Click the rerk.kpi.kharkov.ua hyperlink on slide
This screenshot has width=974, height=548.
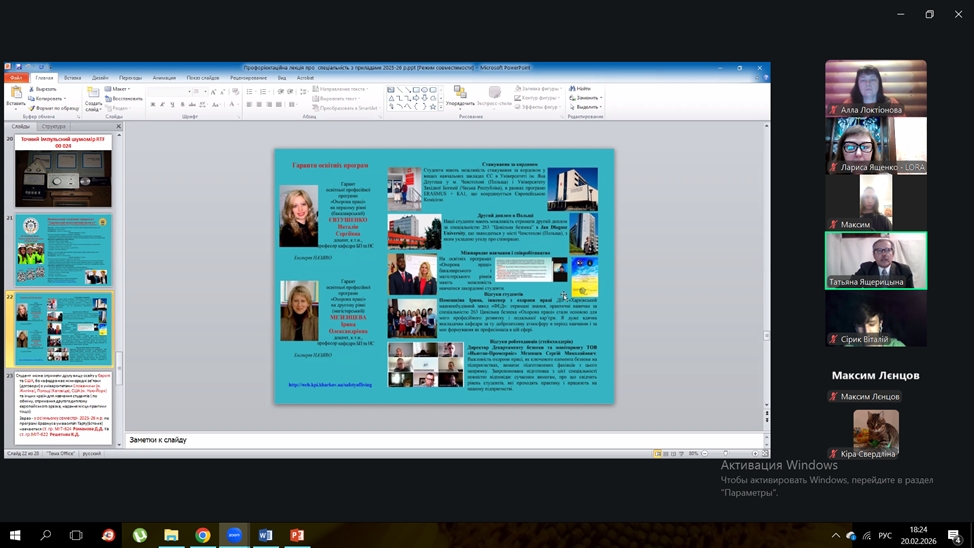click(x=329, y=384)
